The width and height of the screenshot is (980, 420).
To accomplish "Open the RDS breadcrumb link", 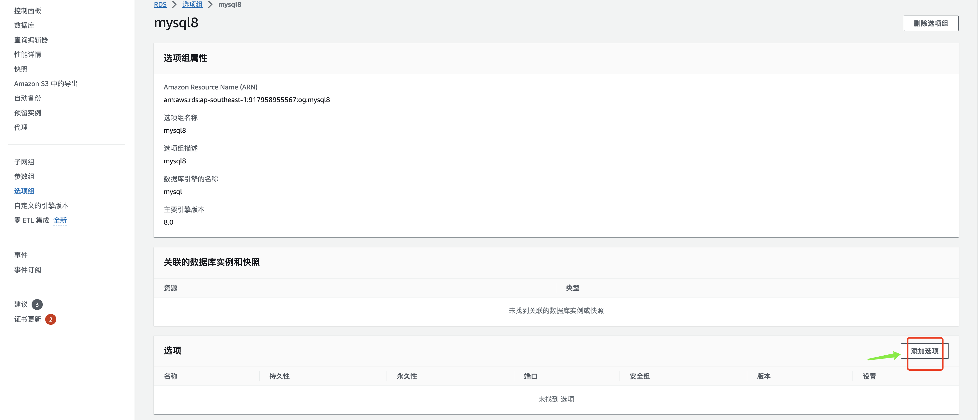I will 160,5.
